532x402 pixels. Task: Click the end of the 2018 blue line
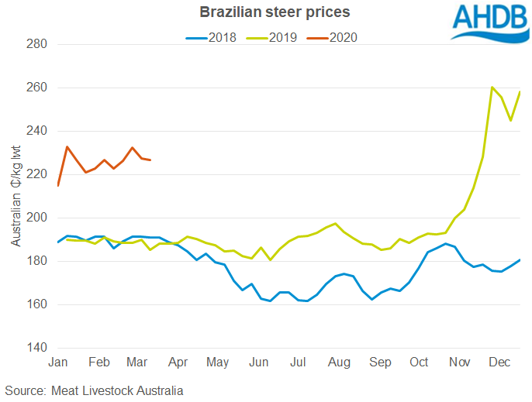click(x=520, y=259)
